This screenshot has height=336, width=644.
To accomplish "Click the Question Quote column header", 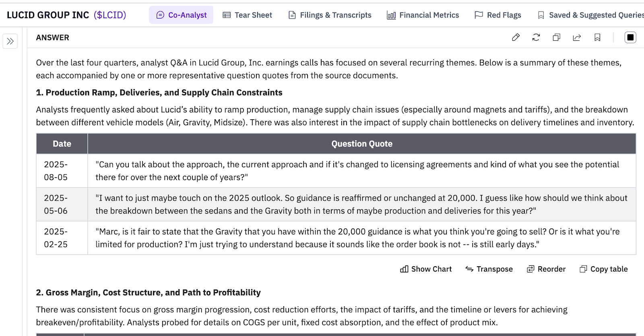I will [x=362, y=144].
